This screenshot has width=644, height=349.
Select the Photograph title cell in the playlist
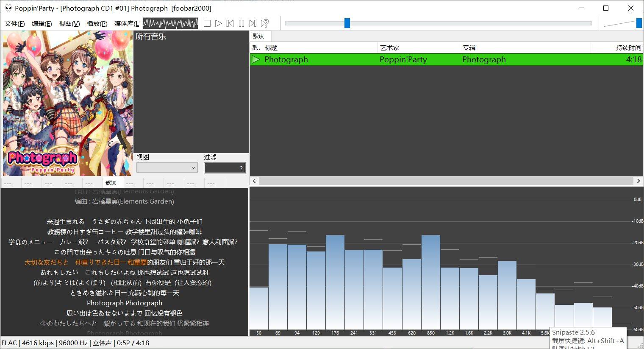pos(286,59)
